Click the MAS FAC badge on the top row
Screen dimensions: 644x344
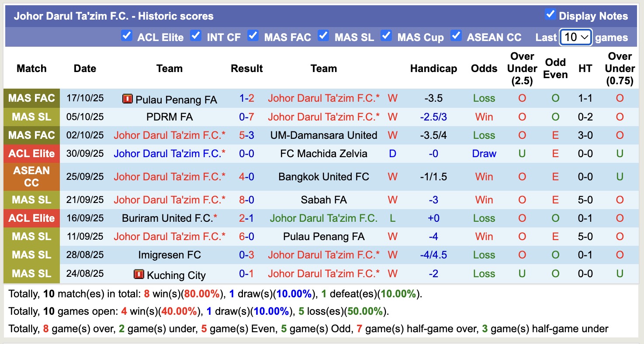point(31,98)
